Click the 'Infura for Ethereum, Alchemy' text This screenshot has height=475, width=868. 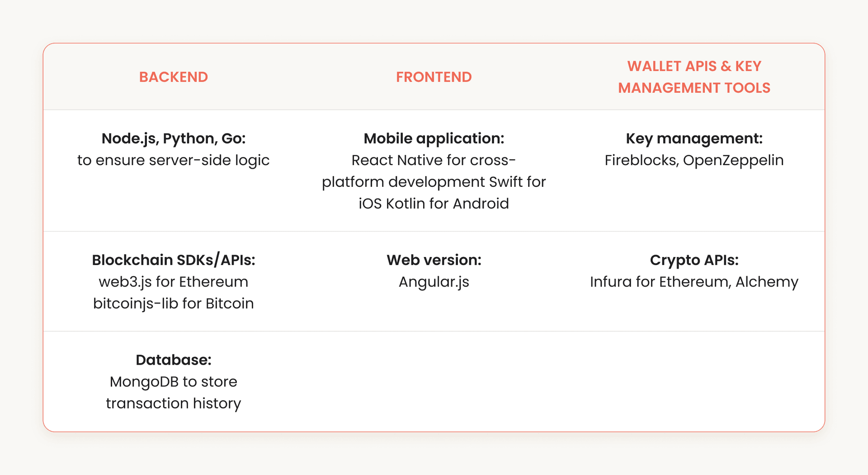[x=694, y=282]
